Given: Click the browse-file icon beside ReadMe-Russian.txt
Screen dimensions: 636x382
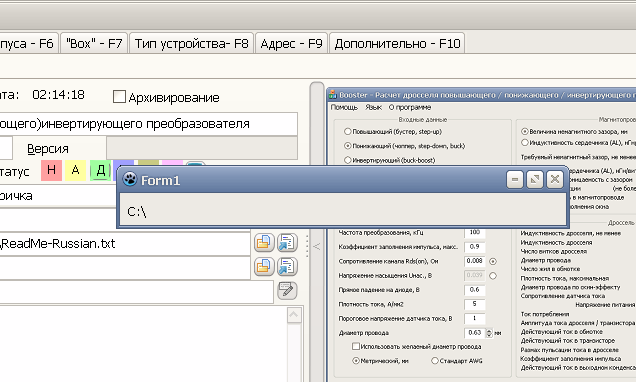Looking at the screenshot, I should [x=264, y=243].
